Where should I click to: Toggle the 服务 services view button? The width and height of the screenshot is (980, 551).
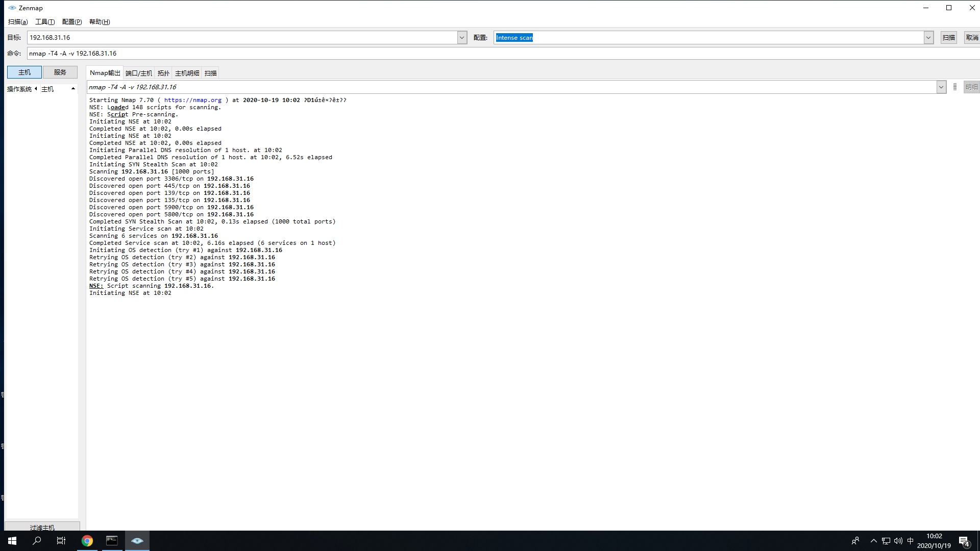pyautogui.click(x=60, y=72)
